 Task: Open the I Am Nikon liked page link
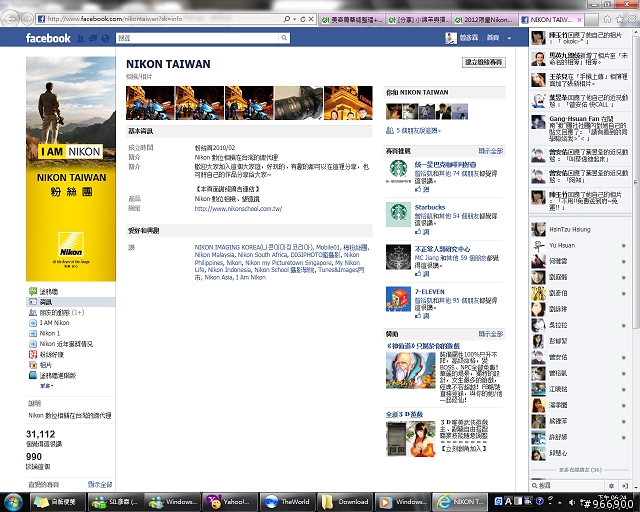click(x=251, y=278)
